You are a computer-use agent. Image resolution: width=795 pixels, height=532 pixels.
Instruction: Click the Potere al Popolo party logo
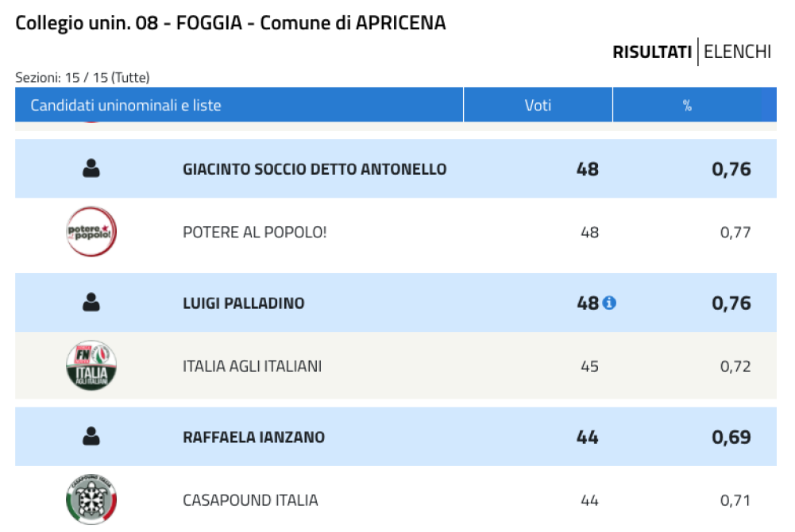tap(91, 232)
